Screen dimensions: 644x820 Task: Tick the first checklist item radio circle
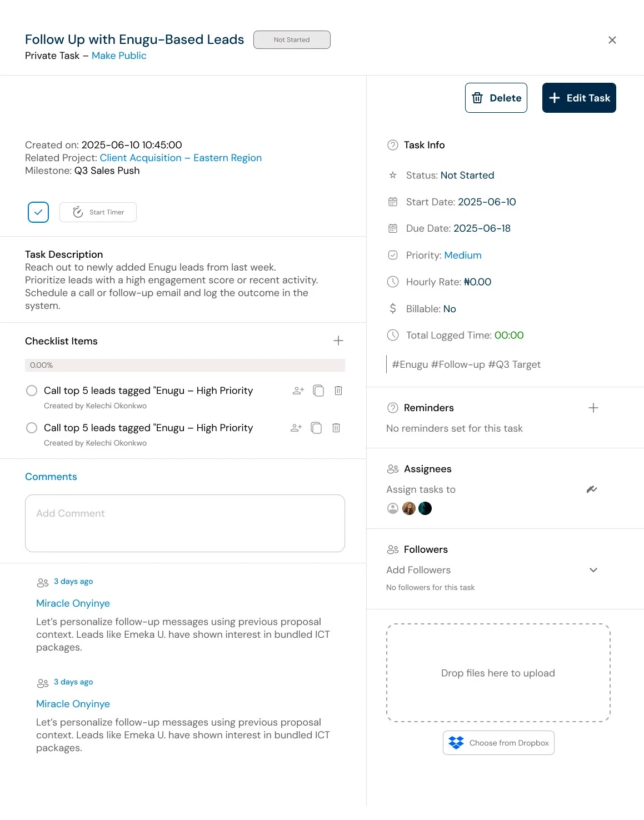pyautogui.click(x=32, y=391)
